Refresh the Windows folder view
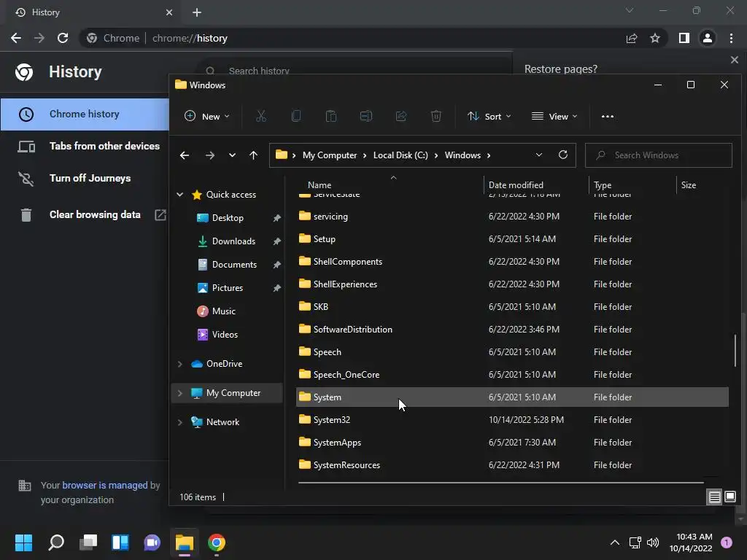747x560 pixels. (x=563, y=155)
